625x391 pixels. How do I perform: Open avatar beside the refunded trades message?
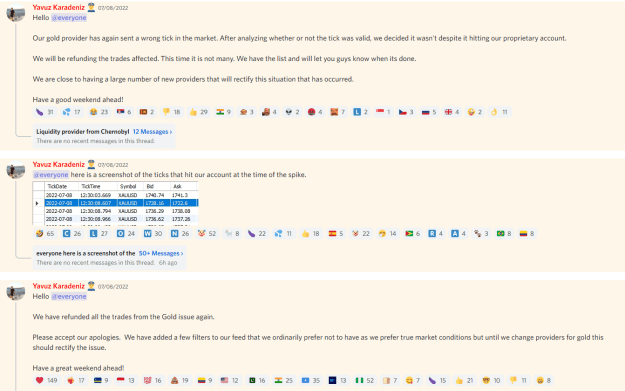click(x=16, y=292)
